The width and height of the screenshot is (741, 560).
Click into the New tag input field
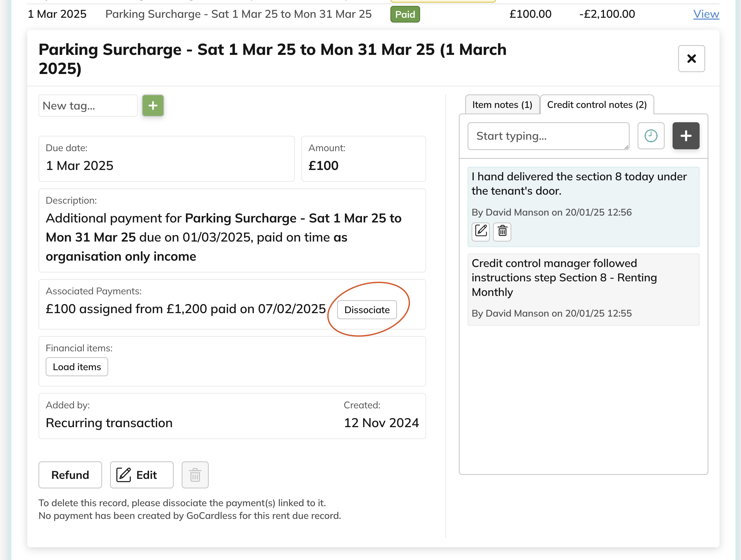pos(88,106)
